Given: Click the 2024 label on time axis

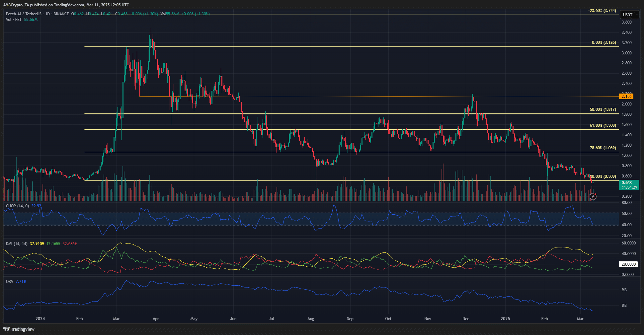Looking at the screenshot, I should 40,319.
